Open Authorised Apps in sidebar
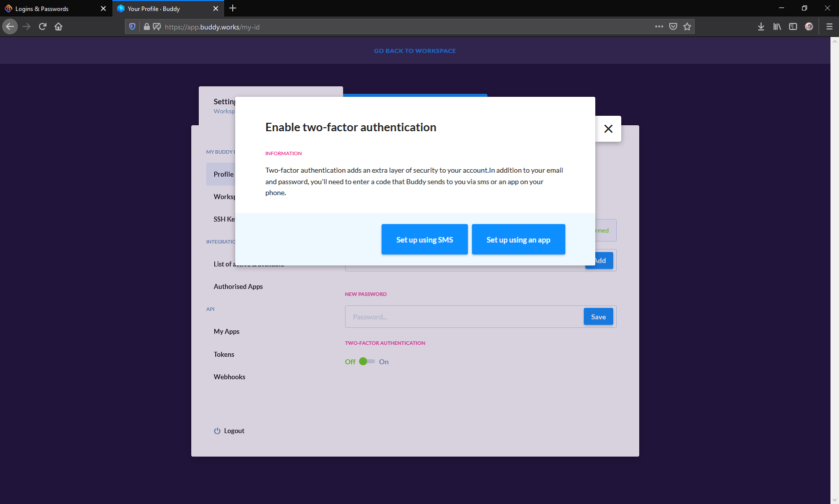The height and width of the screenshot is (504, 839). 238,286
